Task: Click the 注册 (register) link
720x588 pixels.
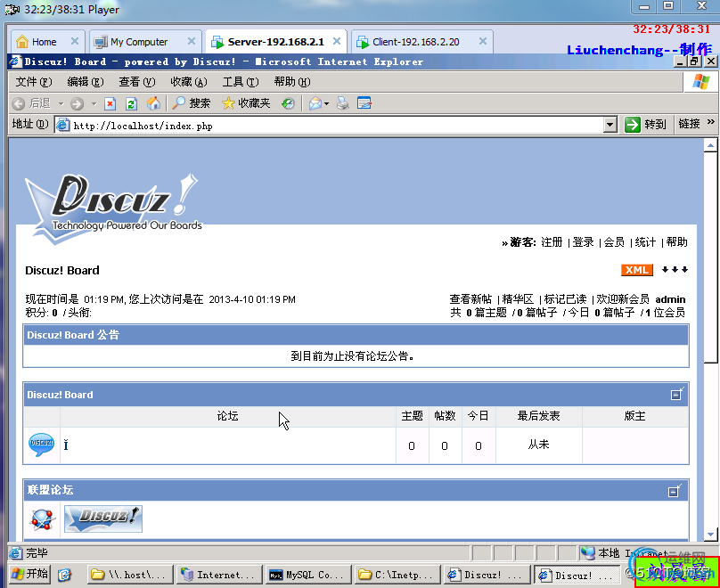Action: point(552,242)
